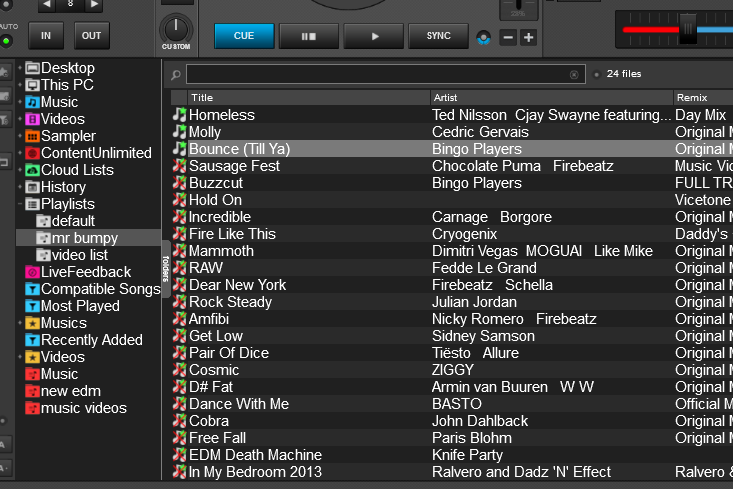
Task: Expand the blue Music tree node
Action: pos(20,102)
